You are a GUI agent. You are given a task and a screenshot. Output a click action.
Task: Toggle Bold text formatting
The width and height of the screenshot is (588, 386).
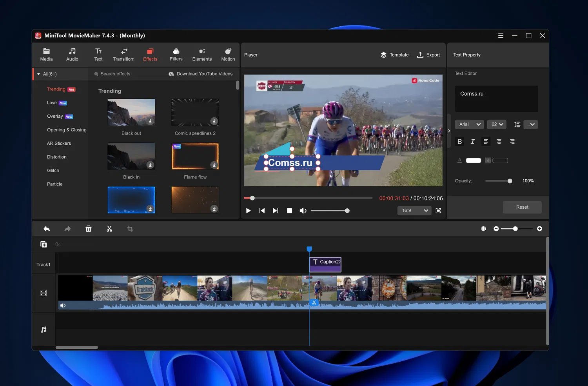coord(459,142)
